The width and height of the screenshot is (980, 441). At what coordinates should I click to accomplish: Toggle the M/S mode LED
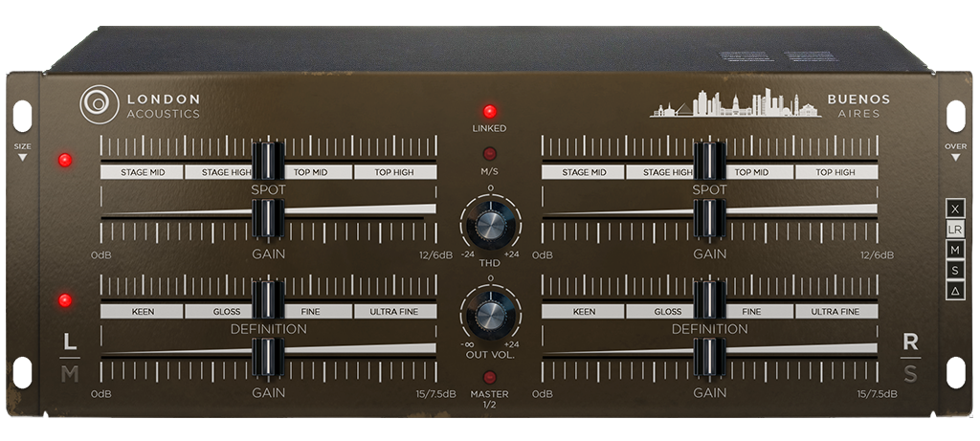click(490, 153)
